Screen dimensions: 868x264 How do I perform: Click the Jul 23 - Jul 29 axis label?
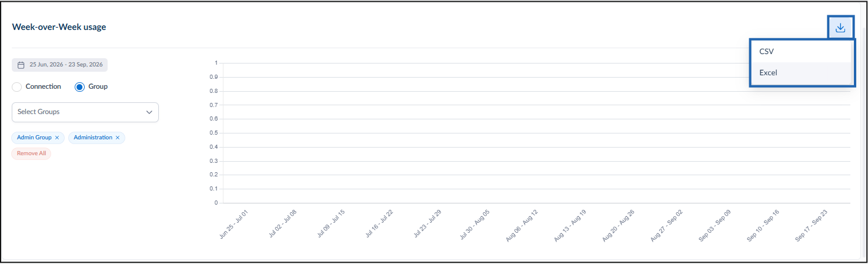(x=427, y=223)
